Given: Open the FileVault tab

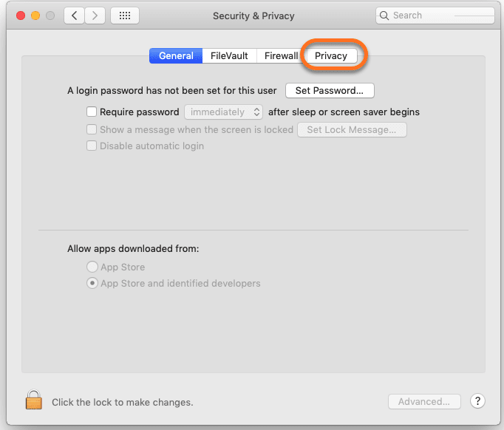Looking at the screenshot, I should (229, 56).
